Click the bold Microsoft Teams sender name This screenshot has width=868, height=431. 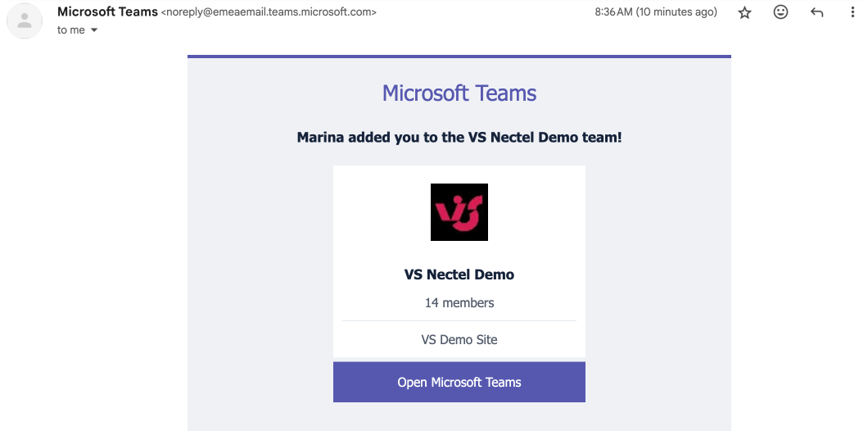point(107,11)
